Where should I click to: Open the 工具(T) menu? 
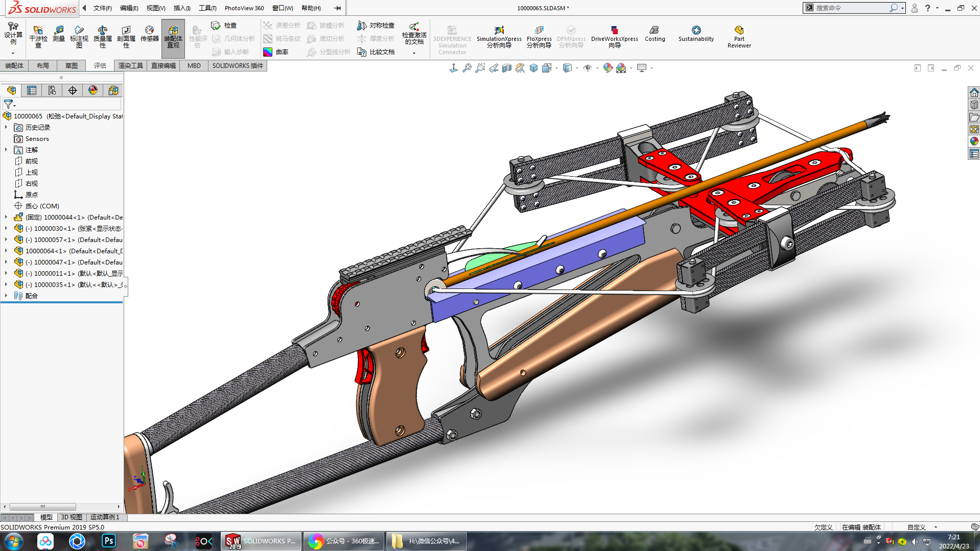207,8
